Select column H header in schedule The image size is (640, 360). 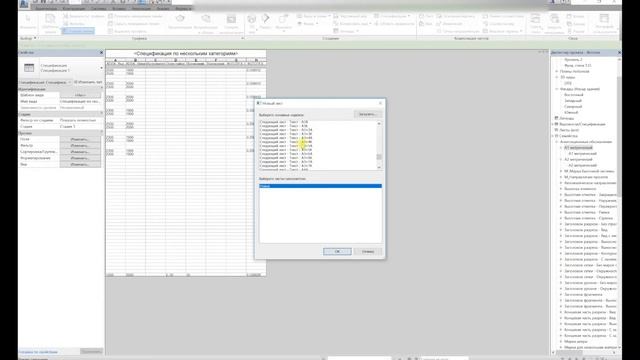click(256, 60)
